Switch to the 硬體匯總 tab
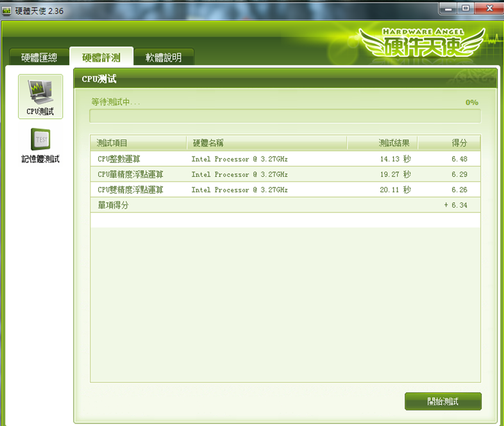Screen dimensions: 504x426 [x=39, y=57]
